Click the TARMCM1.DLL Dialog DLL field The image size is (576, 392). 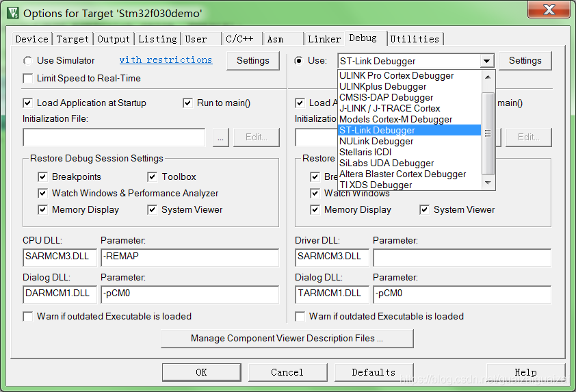[332, 294]
